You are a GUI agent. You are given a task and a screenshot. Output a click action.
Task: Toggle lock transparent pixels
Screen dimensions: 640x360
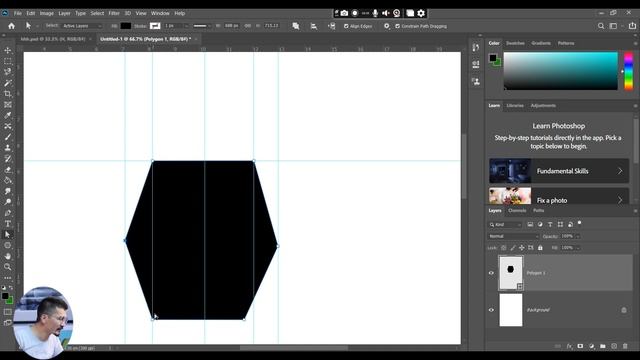[x=504, y=248]
